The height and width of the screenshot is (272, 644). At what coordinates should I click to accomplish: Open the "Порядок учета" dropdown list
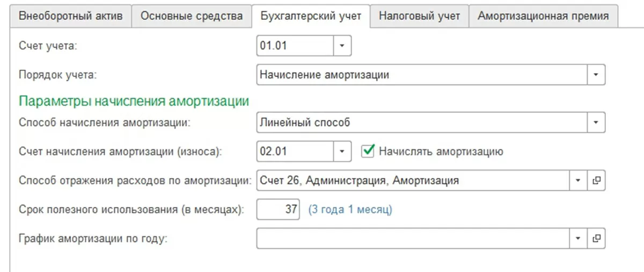[596, 75]
